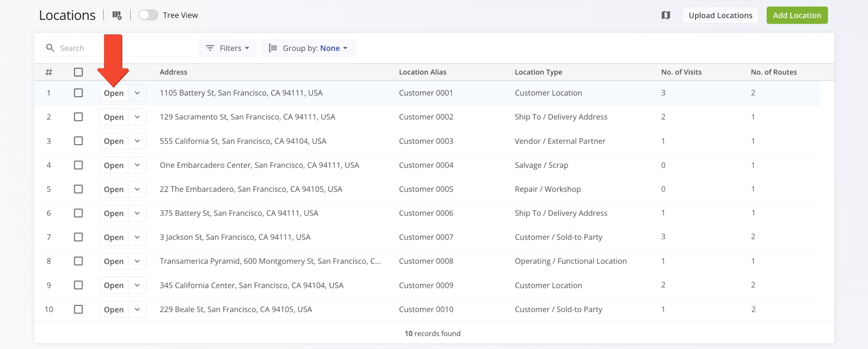Sort by the Location Alias column header
This screenshot has width=868, height=349.
pos(423,72)
